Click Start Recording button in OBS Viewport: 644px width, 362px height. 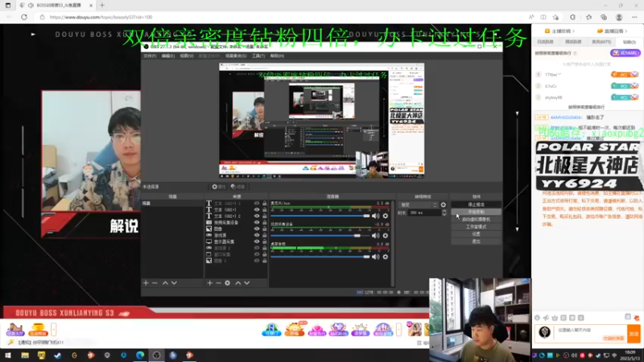coord(476,212)
